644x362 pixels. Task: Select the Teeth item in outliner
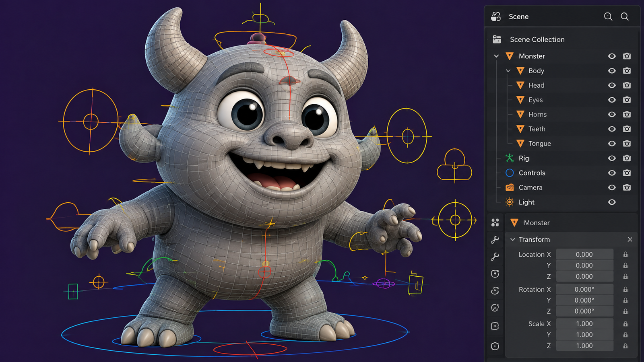pos(537,129)
